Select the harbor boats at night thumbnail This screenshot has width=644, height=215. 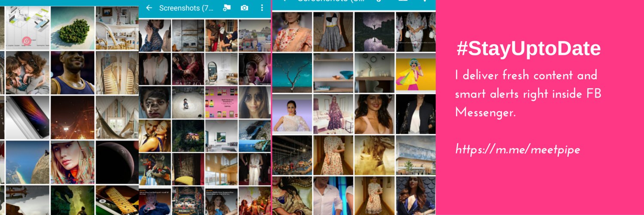[292, 155]
